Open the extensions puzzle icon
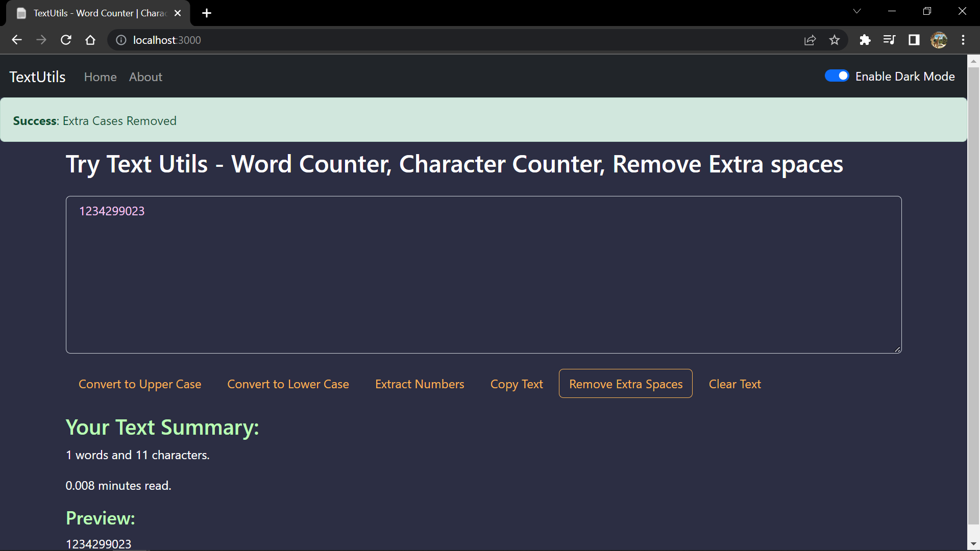Image resolution: width=980 pixels, height=551 pixels. (x=865, y=40)
